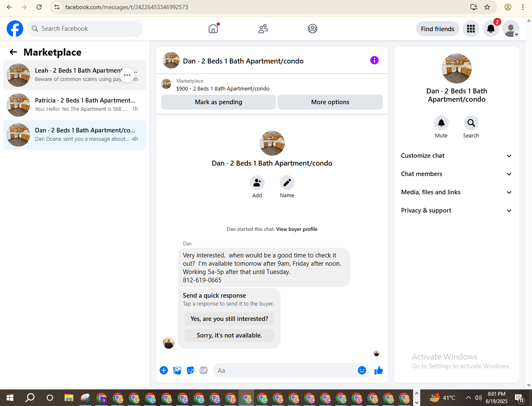Open Windows notification center
This screenshot has width=532, height=406.
click(519, 398)
